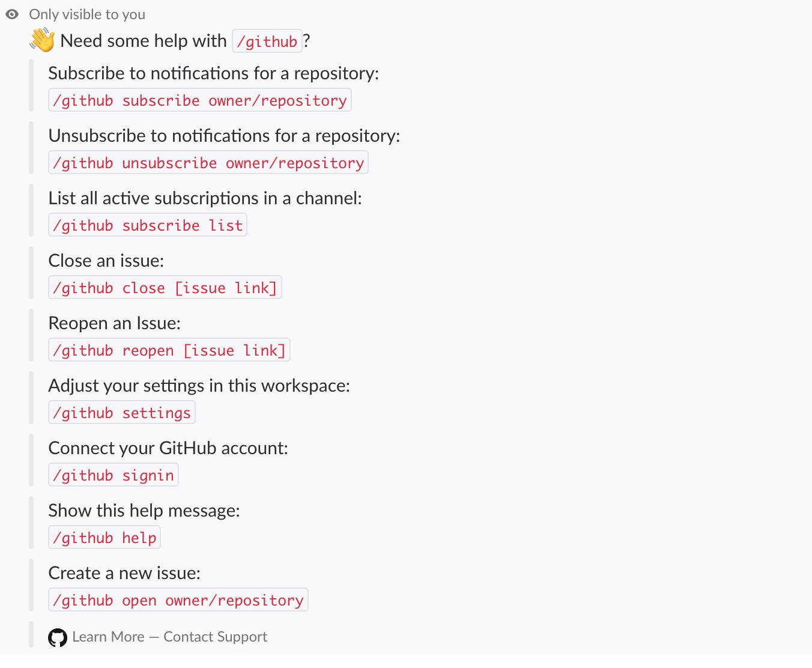812x668 pixels.
Task: Click the /github close [issue link] command
Action: point(165,288)
